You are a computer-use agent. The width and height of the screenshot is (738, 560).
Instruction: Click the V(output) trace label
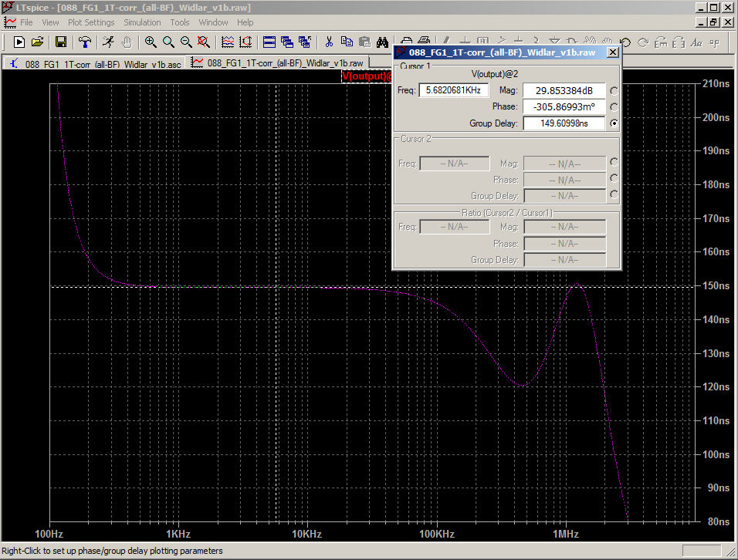(x=367, y=76)
